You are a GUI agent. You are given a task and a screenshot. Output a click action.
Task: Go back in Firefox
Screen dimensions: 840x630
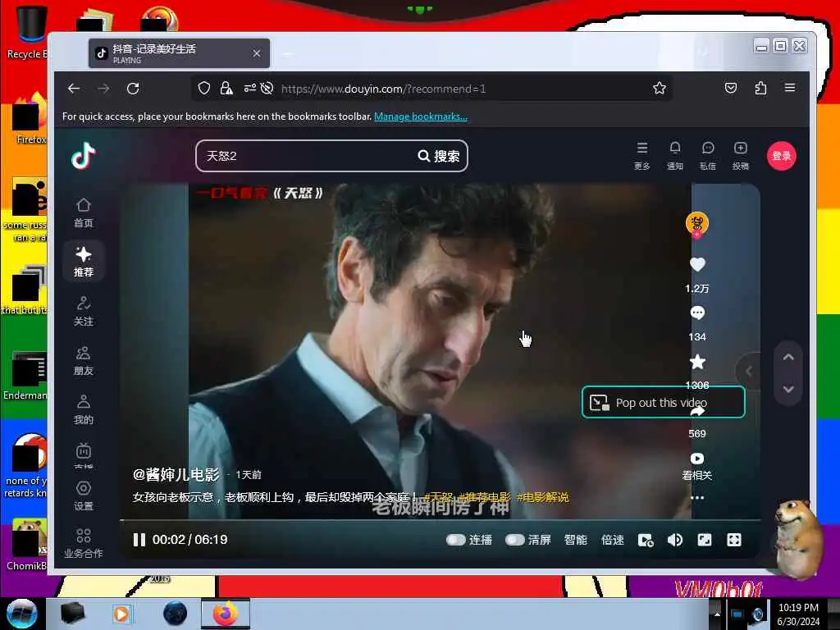pyautogui.click(x=74, y=89)
